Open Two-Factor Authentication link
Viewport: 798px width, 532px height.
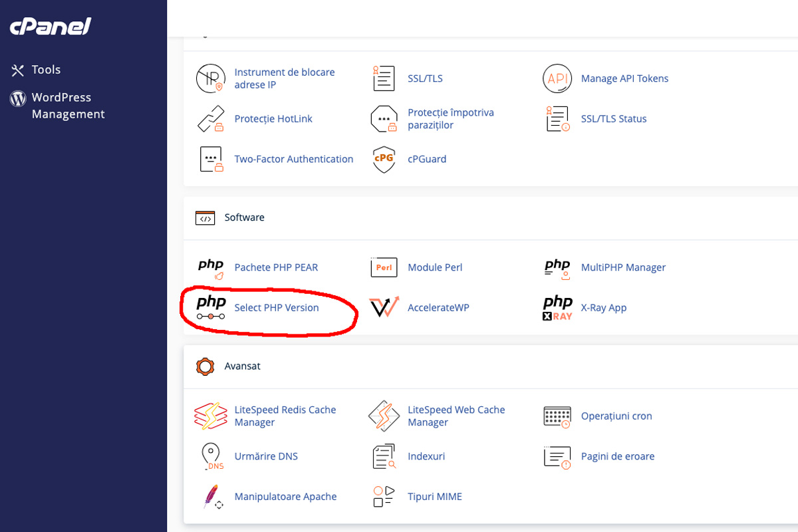click(x=294, y=160)
